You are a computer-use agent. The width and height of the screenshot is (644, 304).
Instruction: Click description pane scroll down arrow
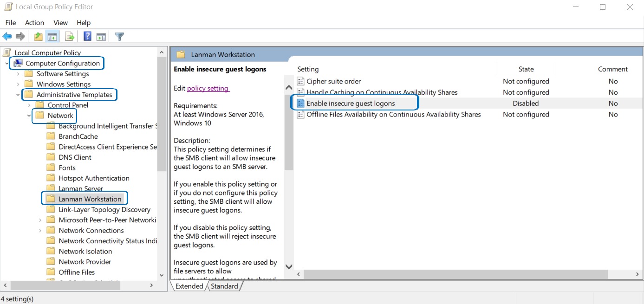click(x=289, y=266)
